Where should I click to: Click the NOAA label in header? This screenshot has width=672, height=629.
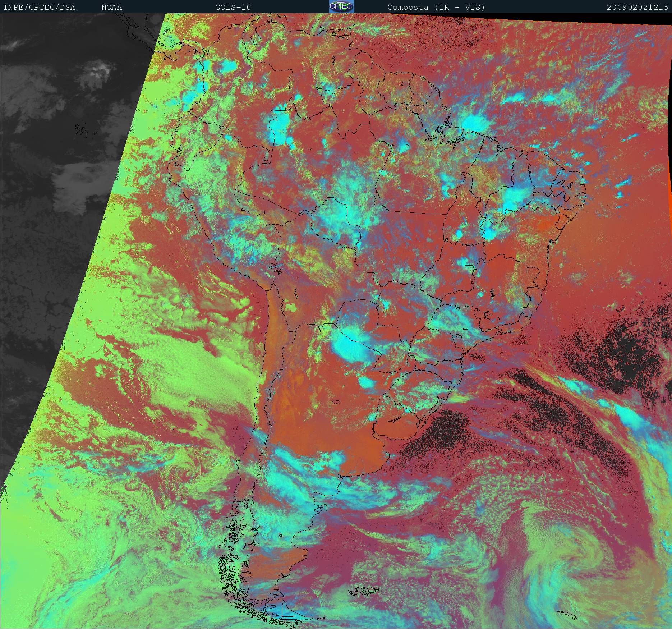tap(111, 7)
